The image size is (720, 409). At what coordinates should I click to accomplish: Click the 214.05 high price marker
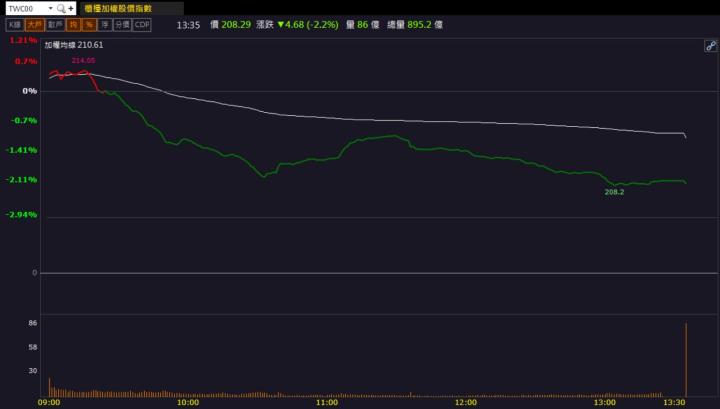coord(83,61)
